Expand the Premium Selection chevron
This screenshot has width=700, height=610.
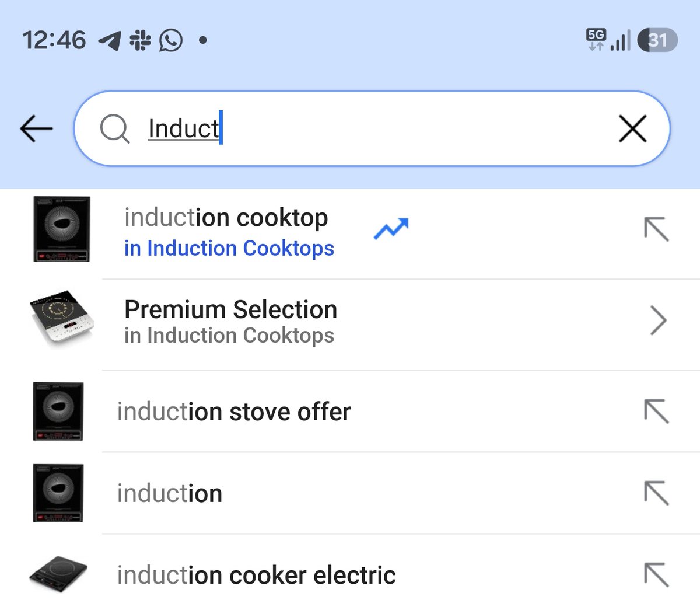(x=658, y=320)
